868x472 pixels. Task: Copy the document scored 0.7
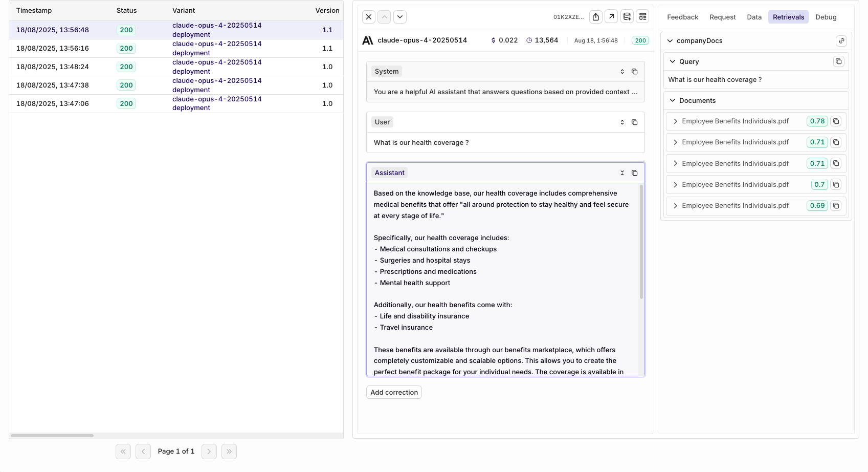tap(836, 185)
